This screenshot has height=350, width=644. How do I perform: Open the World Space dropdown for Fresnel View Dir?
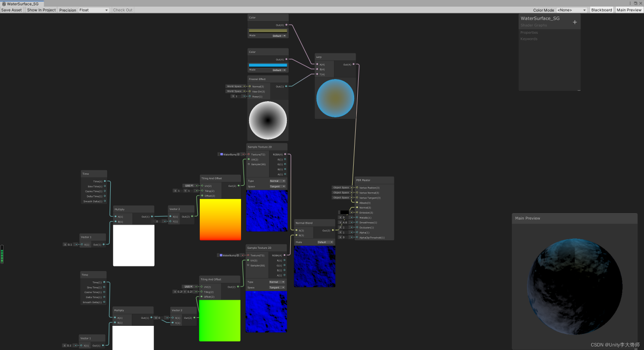pyautogui.click(x=235, y=91)
